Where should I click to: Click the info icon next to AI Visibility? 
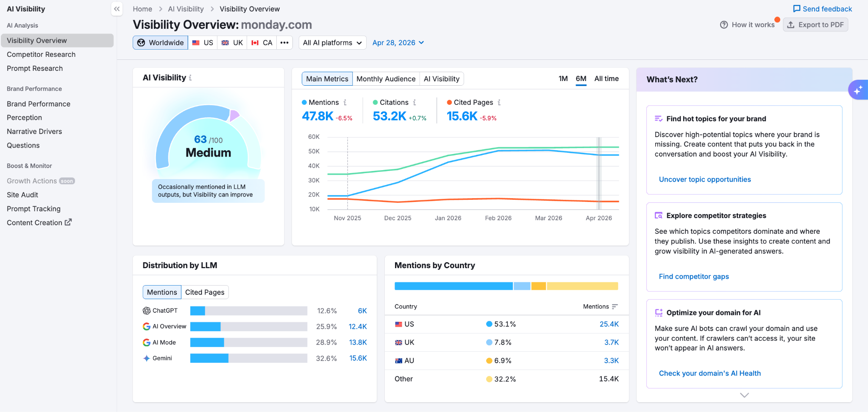(190, 78)
